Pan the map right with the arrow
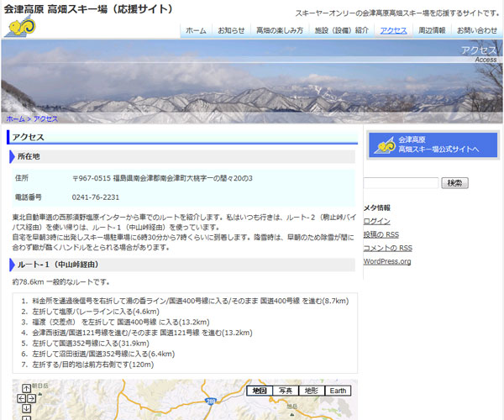This screenshot has width=504, height=420. point(32,398)
